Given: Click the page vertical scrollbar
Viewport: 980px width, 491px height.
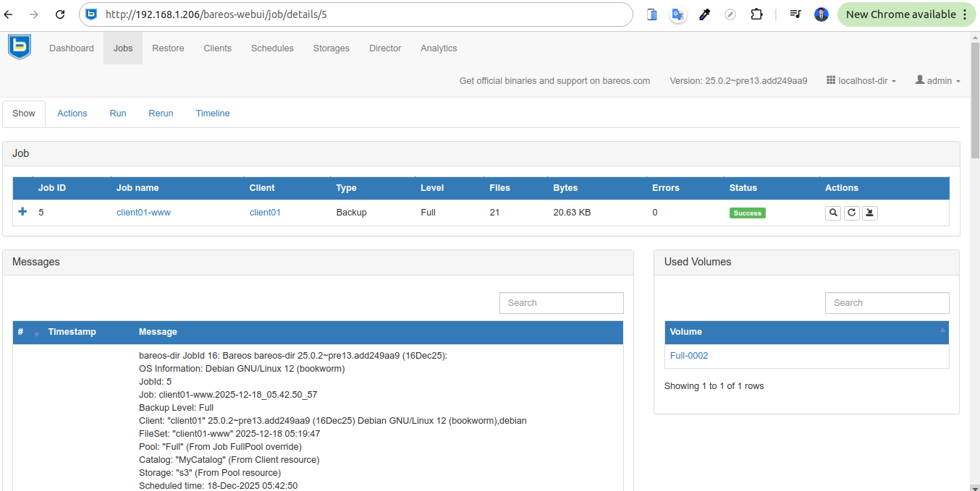Looking at the screenshot, I should [x=974, y=99].
